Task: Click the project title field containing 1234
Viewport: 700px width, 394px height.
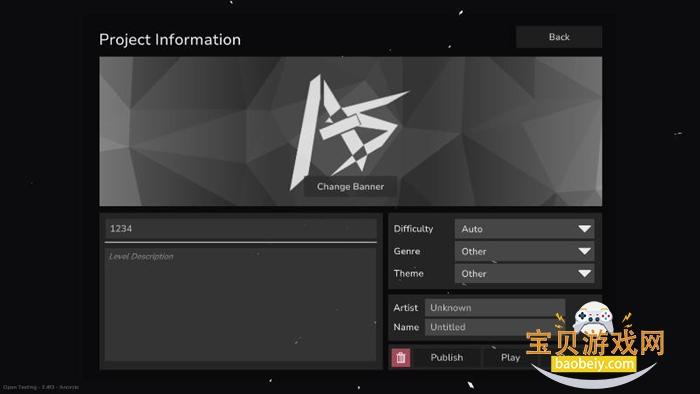Action: coord(241,229)
